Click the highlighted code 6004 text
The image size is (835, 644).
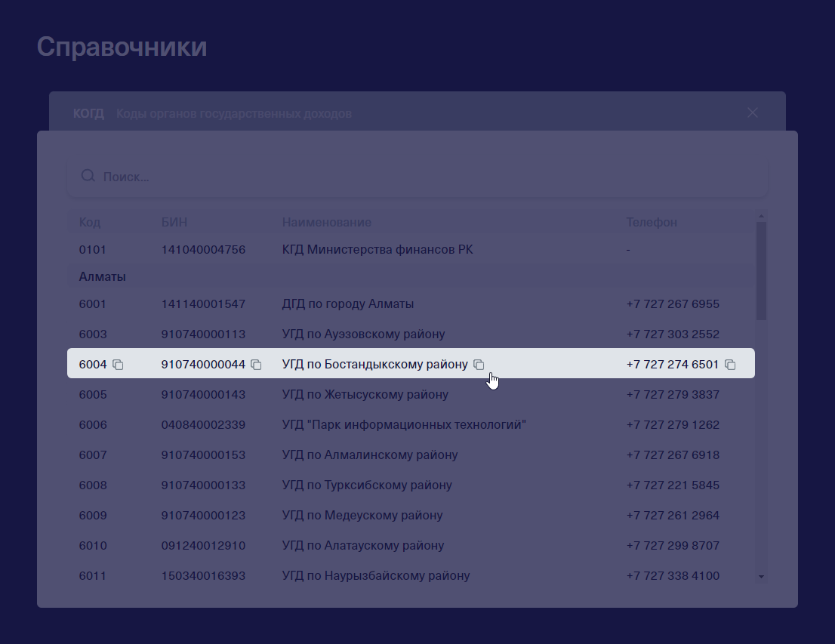pyautogui.click(x=93, y=365)
